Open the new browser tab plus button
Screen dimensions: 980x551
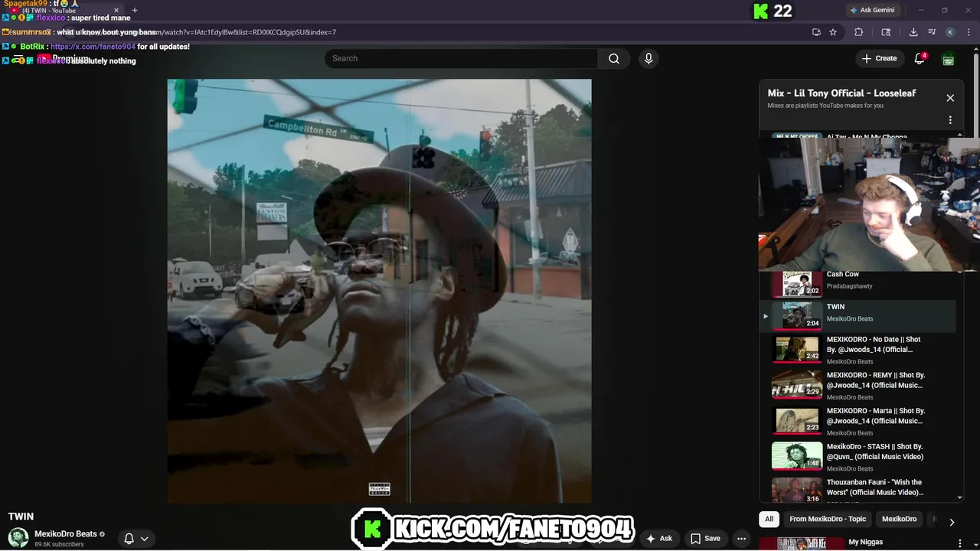135,10
